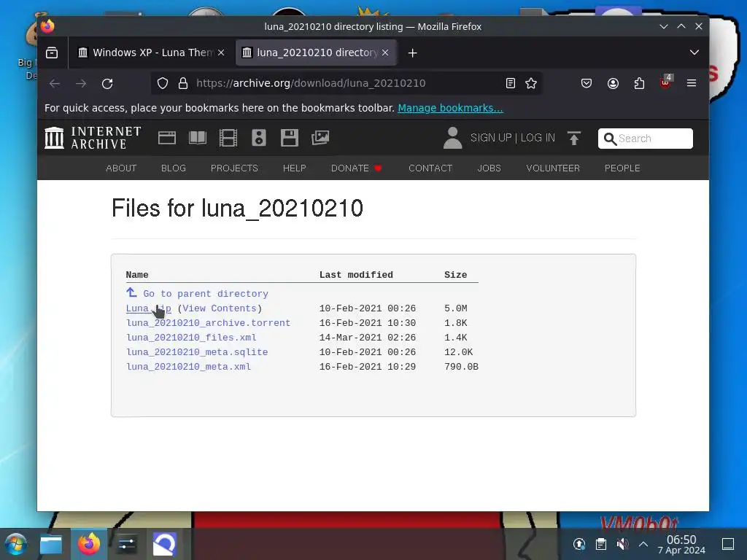
Task: Go forward to next page
Action: click(x=81, y=83)
